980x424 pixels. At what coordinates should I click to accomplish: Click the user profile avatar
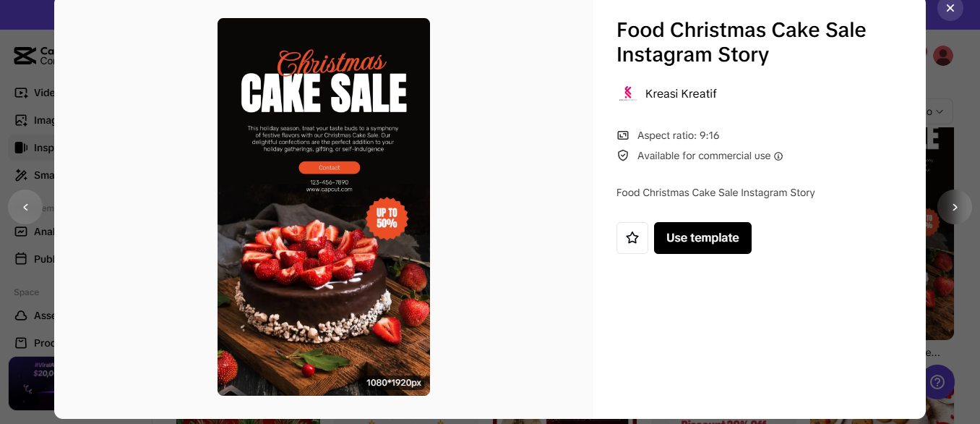pos(943,56)
